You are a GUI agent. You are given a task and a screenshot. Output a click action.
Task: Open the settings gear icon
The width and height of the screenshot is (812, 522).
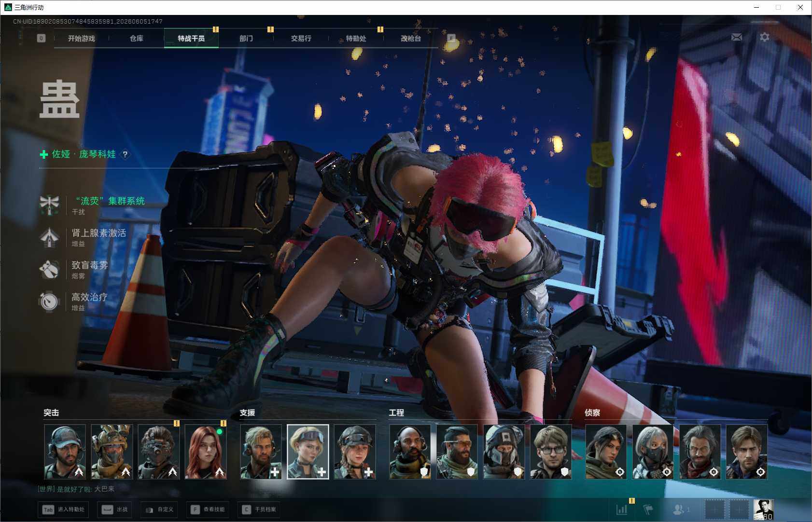pyautogui.click(x=765, y=37)
